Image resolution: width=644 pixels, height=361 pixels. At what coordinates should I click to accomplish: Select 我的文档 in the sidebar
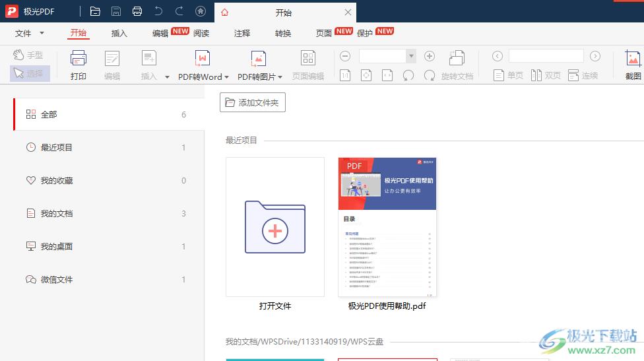(109, 214)
